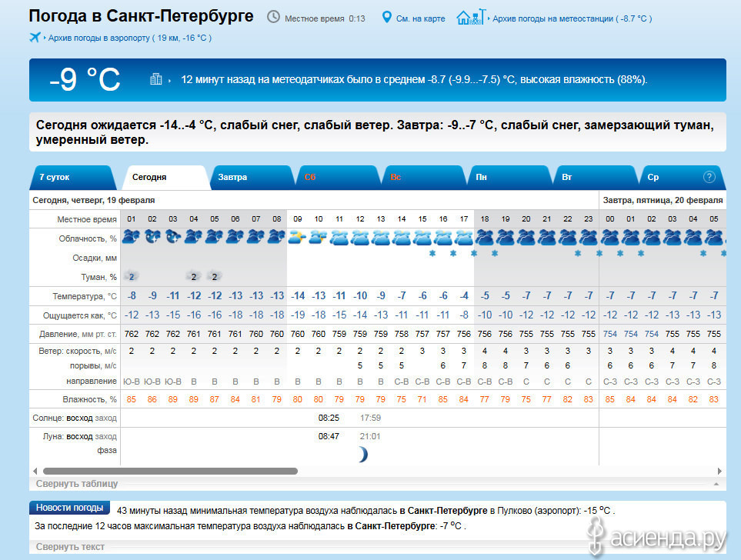Collapse the news with Свернуть текст

click(x=70, y=547)
